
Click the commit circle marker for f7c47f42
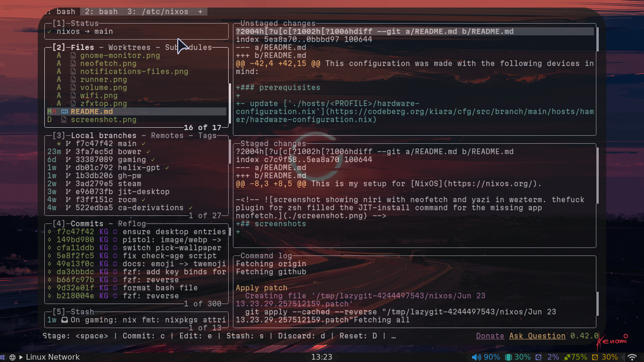tap(50, 232)
